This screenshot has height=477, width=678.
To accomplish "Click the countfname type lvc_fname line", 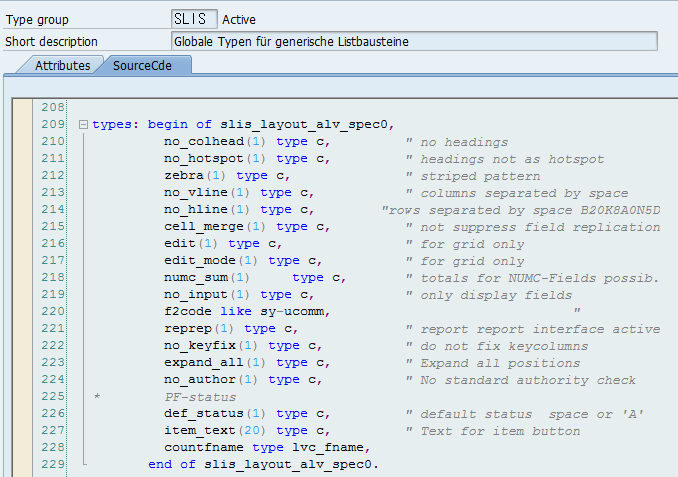I will pos(266,448).
